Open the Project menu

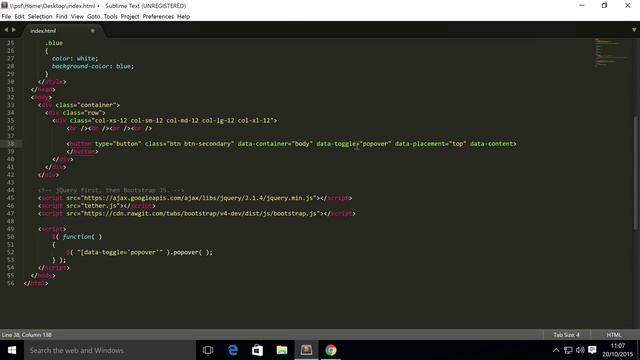(x=130, y=17)
